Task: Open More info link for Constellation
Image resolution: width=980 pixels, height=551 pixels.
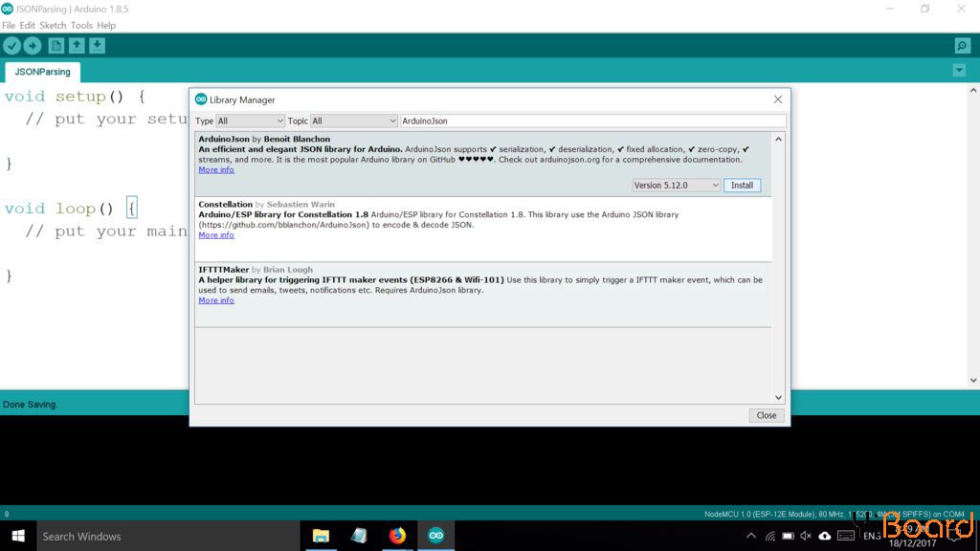Action: click(x=216, y=235)
